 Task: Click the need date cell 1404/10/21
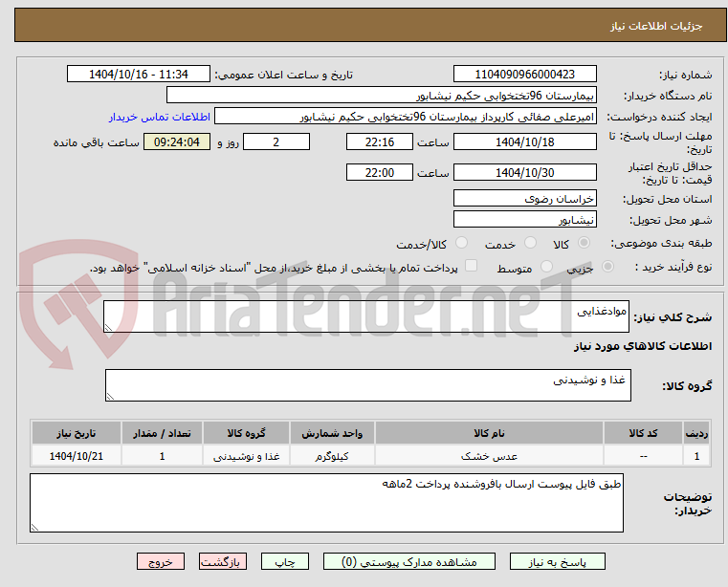pos(77,456)
